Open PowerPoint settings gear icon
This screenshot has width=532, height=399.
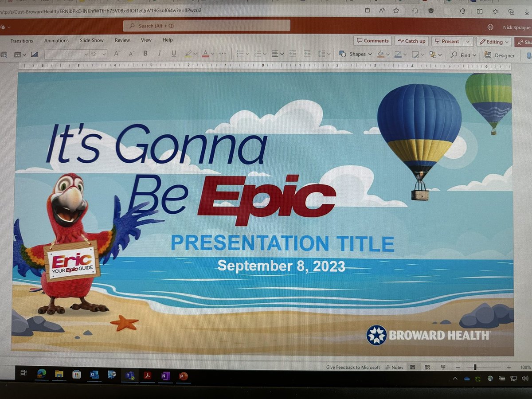click(490, 27)
